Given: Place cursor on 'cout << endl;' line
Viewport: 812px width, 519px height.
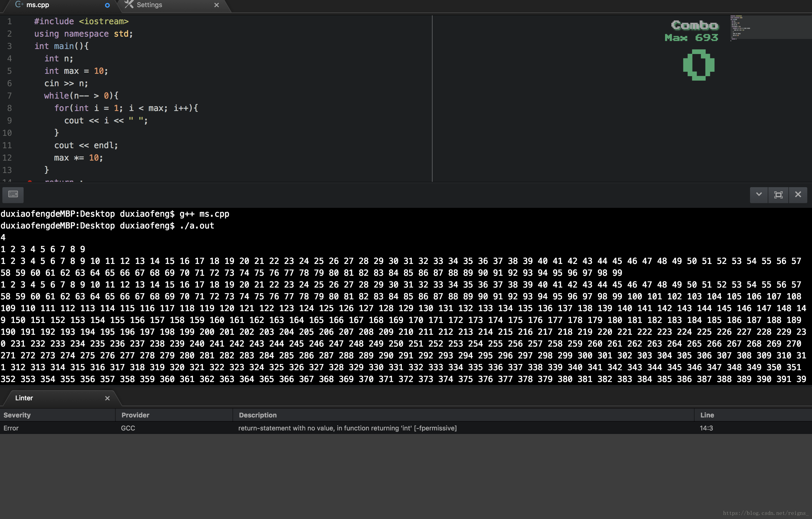Looking at the screenshot, I should [x=86, y=146].
